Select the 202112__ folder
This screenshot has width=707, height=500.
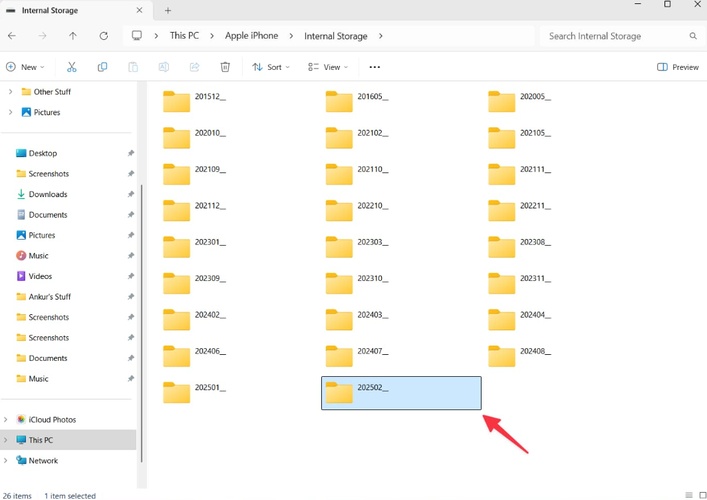point(194,211)
